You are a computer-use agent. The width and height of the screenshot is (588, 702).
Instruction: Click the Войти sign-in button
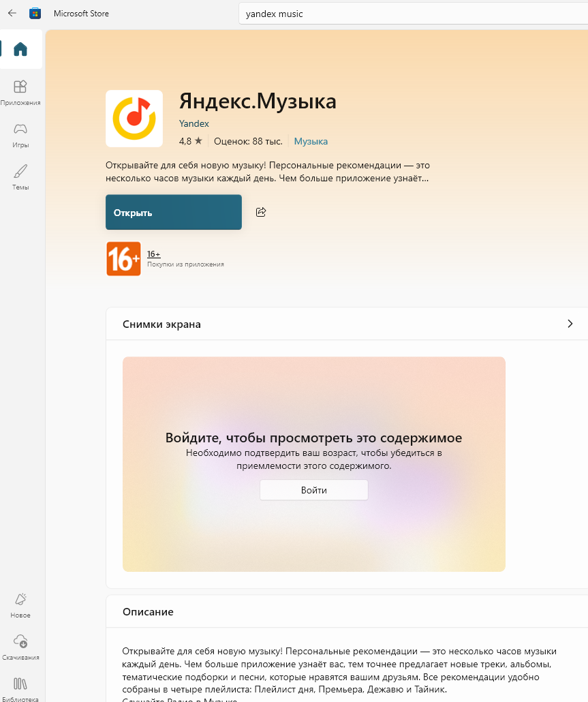click(x=314, y=490)
